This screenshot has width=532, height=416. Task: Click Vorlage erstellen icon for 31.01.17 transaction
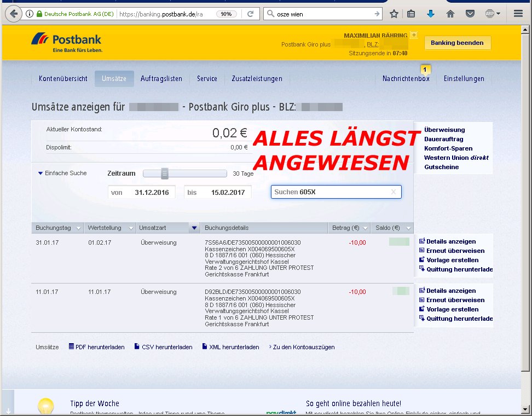(422, 259)
